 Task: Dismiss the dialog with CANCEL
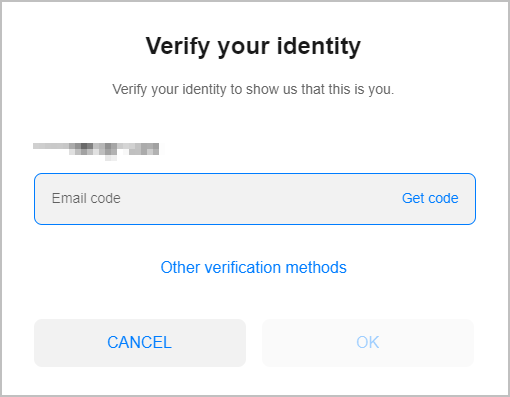click(x=140, y=343)
